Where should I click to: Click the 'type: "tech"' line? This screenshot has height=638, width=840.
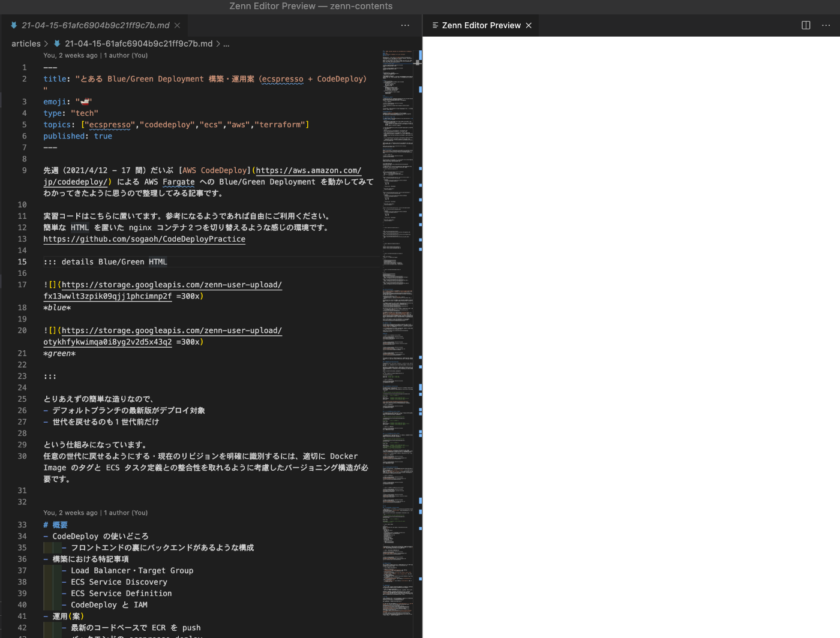point(71,113)
